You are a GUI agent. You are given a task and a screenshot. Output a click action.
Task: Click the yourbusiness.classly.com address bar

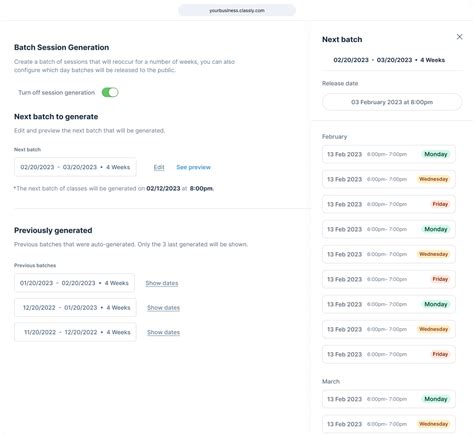[x=237, y=10]
